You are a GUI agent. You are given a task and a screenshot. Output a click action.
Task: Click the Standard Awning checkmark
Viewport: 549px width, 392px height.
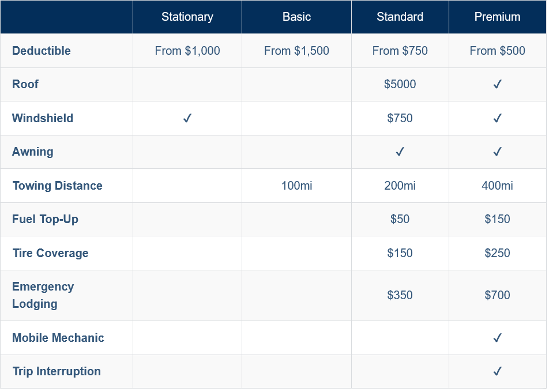click(x=400, y=152)
